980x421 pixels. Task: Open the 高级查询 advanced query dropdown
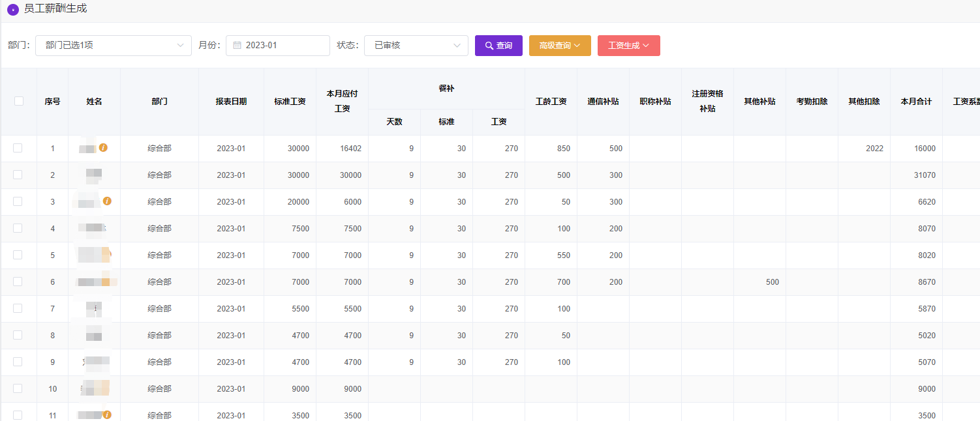click(x=559, y=46)
